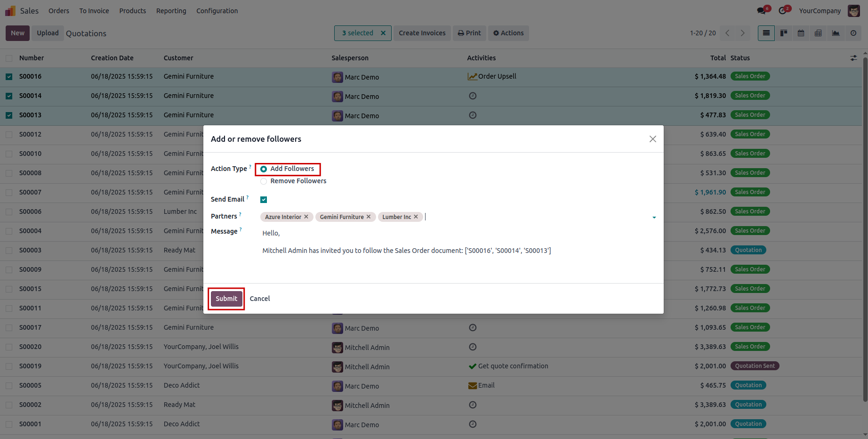Remove Azure Interior partner tag

pyautogui.click(x=306, y=217)
